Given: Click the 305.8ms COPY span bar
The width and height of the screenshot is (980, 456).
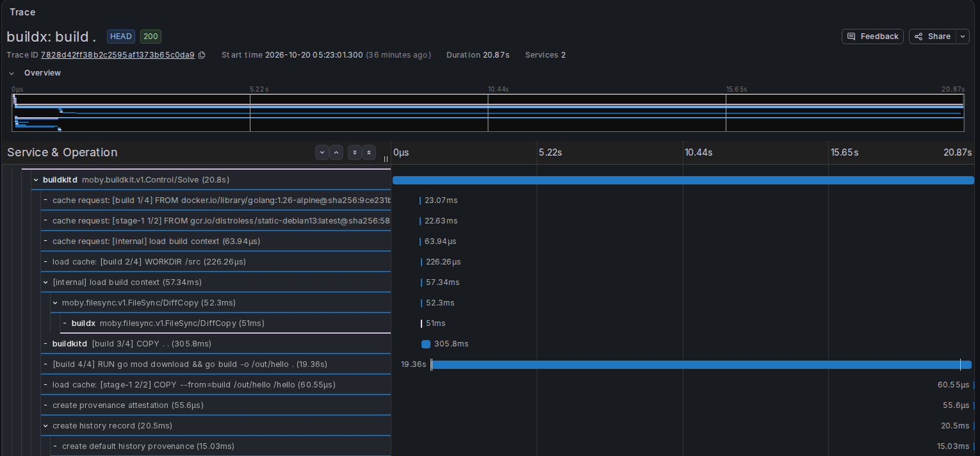Looking at the screenshot, I should [x=426, y=344].
